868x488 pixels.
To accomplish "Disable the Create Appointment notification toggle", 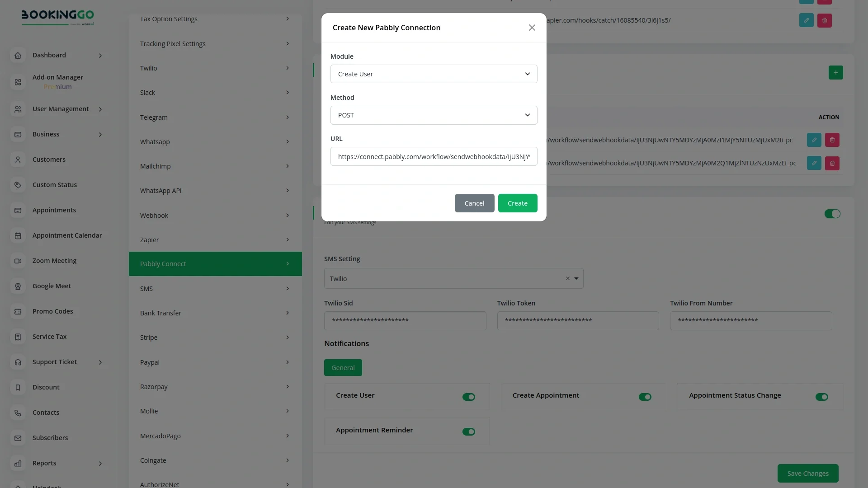I will coord(645,397).
